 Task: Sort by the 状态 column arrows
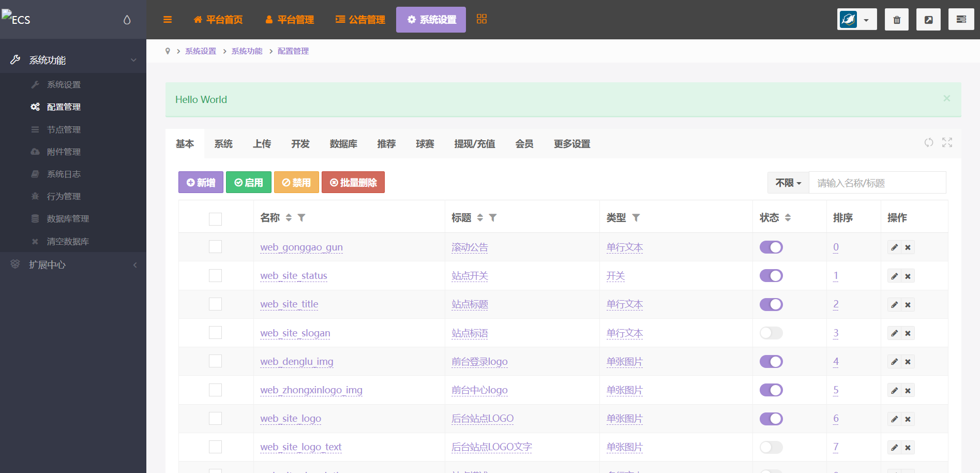(x=788, y=218)
